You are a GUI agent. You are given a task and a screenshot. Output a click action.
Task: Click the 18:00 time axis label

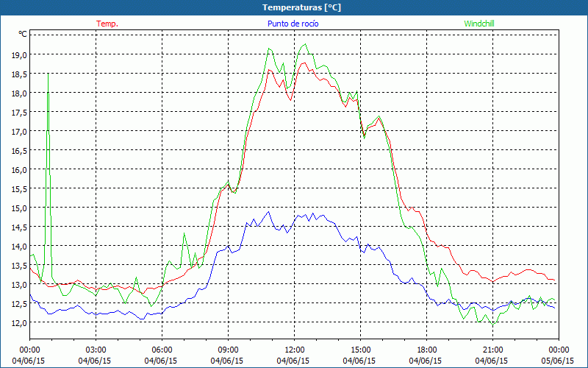coord(426,350)
